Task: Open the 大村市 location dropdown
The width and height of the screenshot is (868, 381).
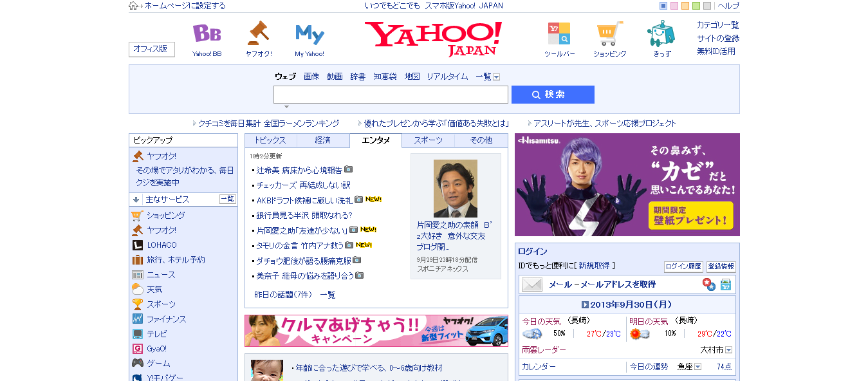Action: point(728,350)
